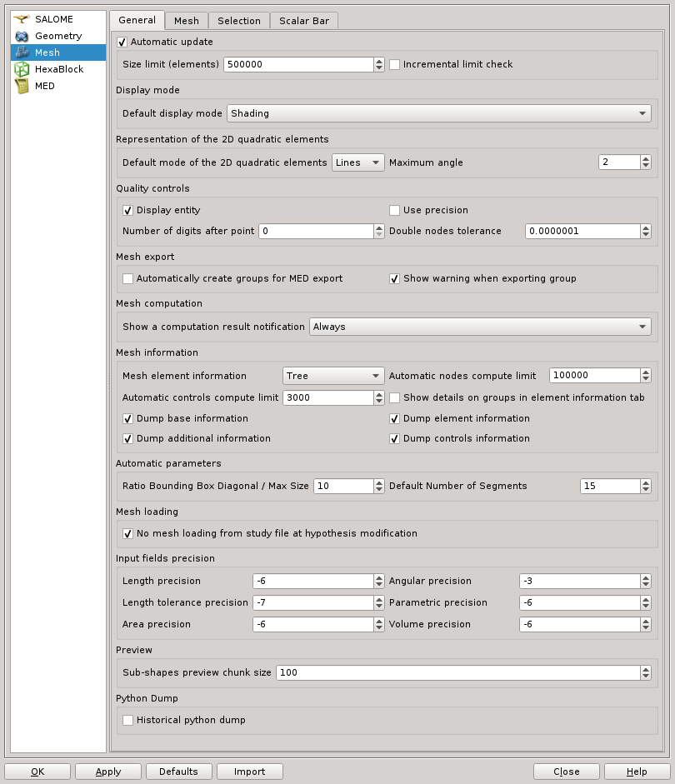Click the Defaults button
The width and height of the screenshot is (675, 784).
click(178, 772)
